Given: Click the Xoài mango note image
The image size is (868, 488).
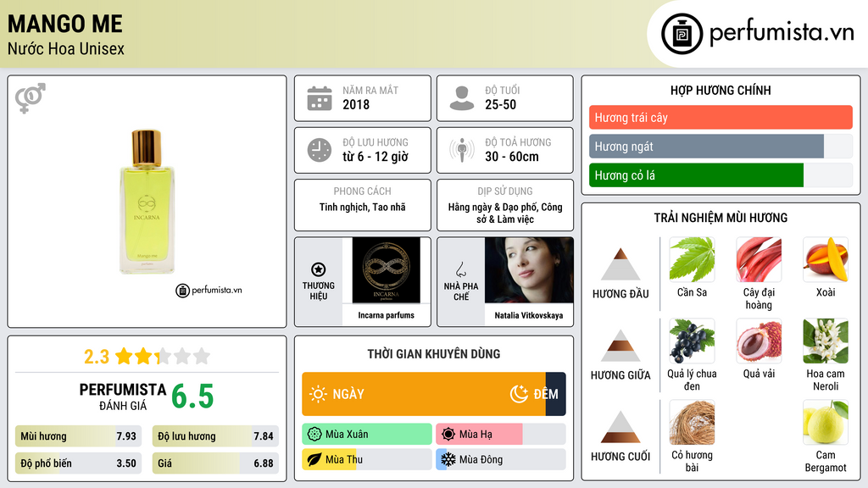Looking at the screenshot, I should pyautogui.click(x=826, y=259).
